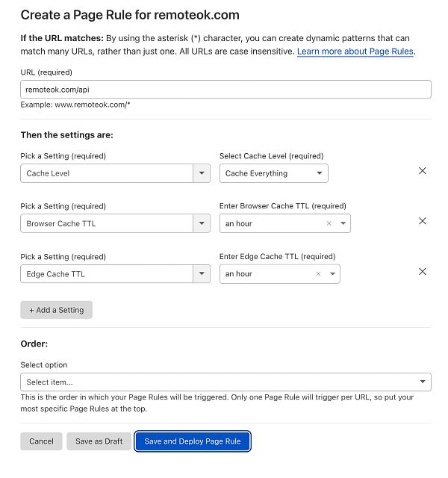Remove the Browser Cache TTL setting row
Viewport: 448px width, 478px height.
tap(422, 221)
